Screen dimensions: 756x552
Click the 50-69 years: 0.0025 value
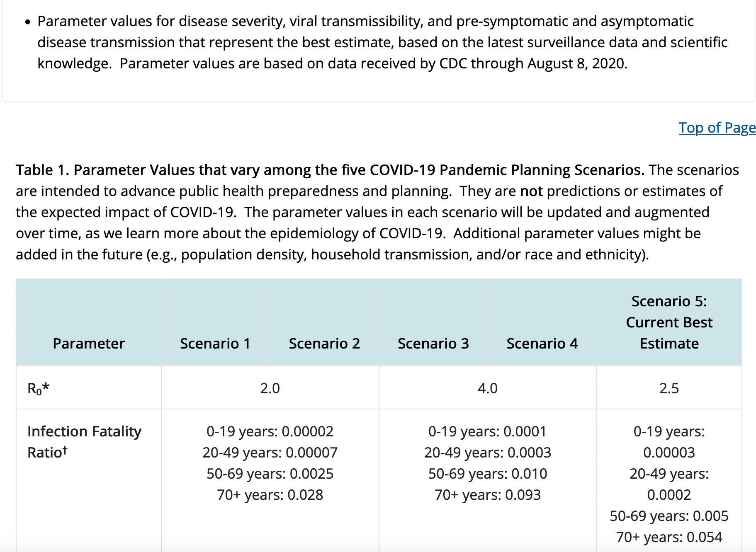coord(270,474)
